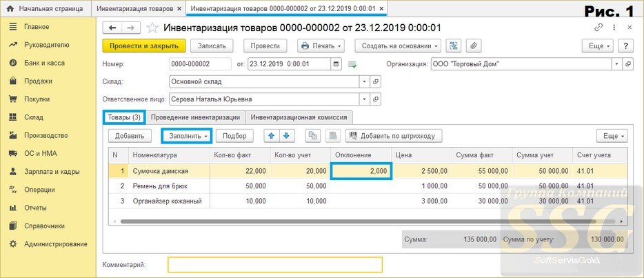Close the Инвентаризация товаров list tab
Screen dimensions: 644x278
179,9
